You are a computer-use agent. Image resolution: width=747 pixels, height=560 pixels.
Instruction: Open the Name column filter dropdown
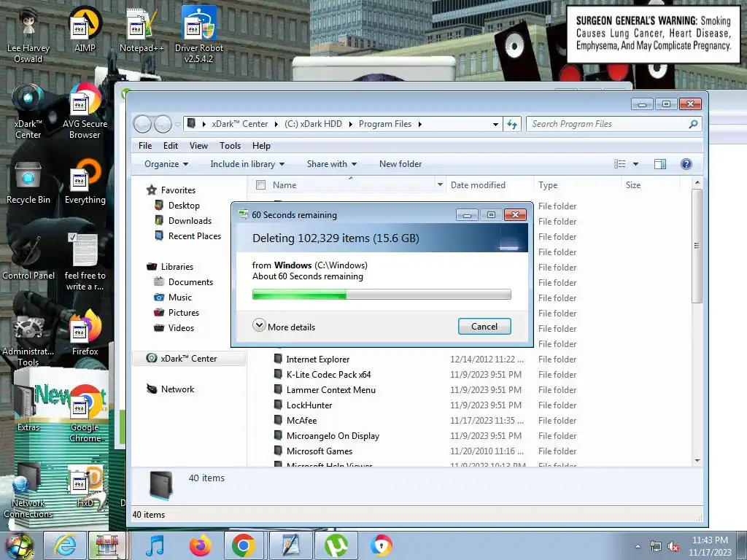click(x=440, y=184)
